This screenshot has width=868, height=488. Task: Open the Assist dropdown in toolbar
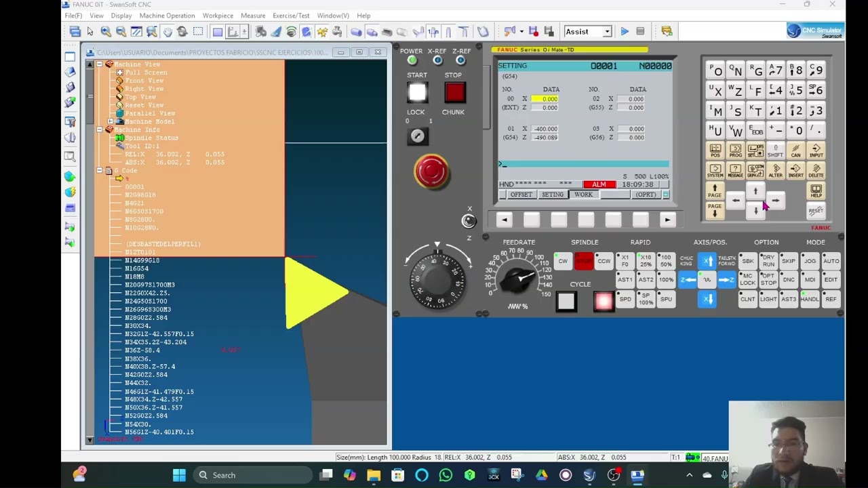click(x=608, y=32)
